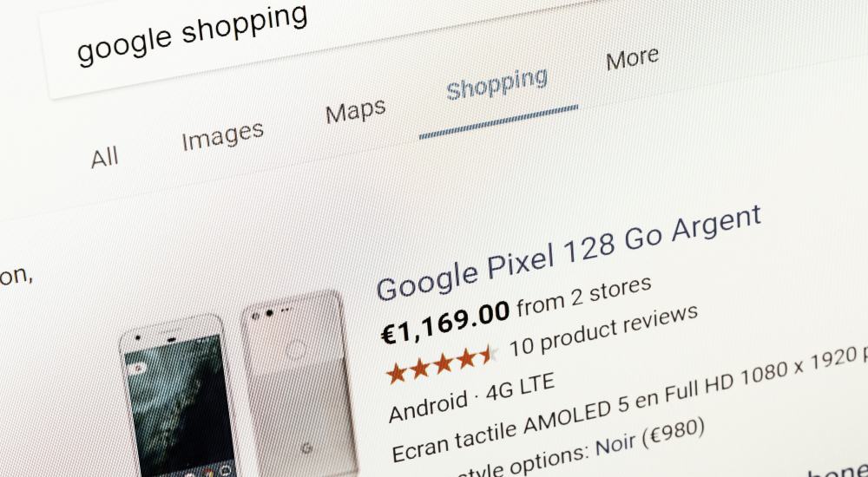The height and width of the screenshot is (477, 868).
Task: Click the orange star rating icons
Action: (441, 364)
